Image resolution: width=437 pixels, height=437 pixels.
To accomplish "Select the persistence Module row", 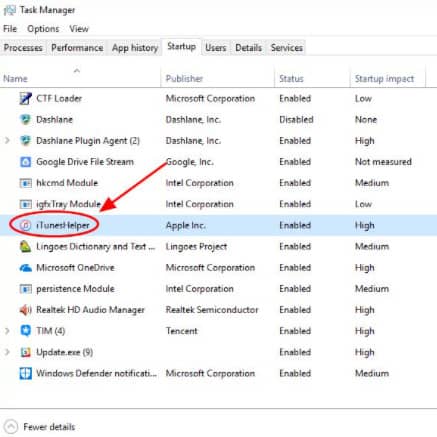I will pos(218,289).
